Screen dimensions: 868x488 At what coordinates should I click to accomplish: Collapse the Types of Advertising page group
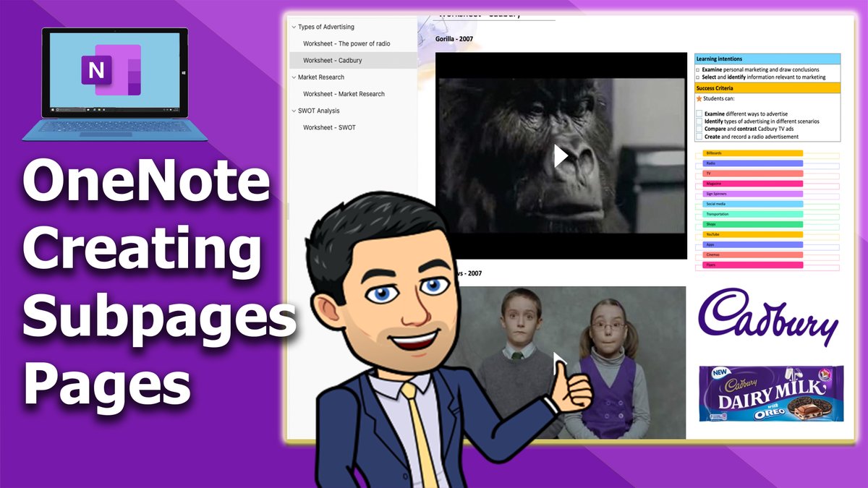293,27
